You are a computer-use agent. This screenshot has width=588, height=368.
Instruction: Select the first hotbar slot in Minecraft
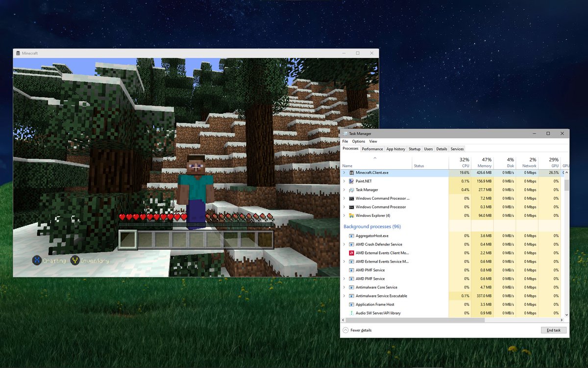127,239
